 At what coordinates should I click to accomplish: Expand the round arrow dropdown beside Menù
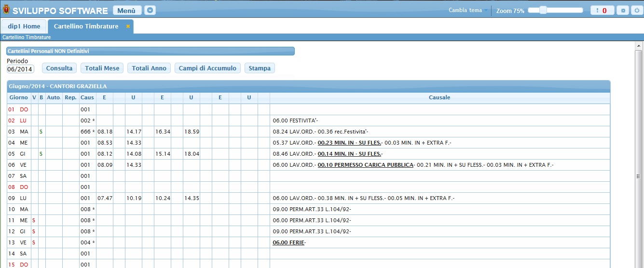click(151, 10)
